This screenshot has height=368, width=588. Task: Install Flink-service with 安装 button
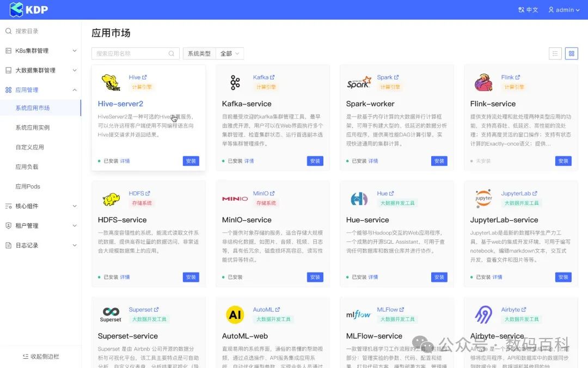pyautogui.click(x=563, y=161)
